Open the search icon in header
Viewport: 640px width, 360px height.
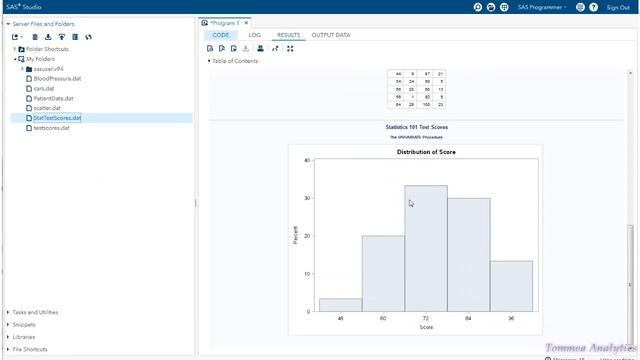point(478,7)
